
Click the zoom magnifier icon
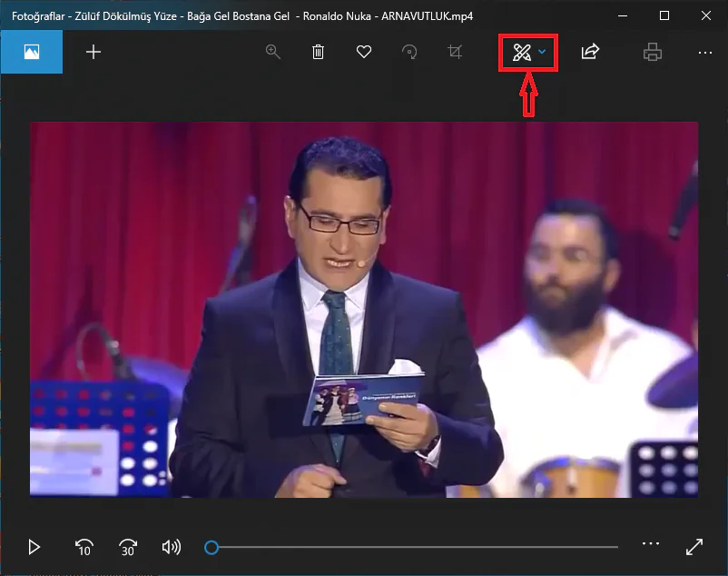pyautogui.click(x=272, y=52)
